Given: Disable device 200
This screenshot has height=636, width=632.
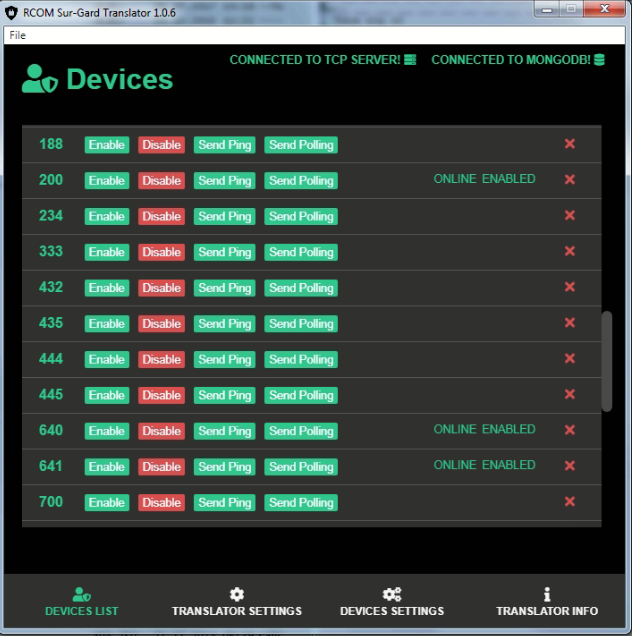Looking at the screenshot, I should tap(161, 180).
